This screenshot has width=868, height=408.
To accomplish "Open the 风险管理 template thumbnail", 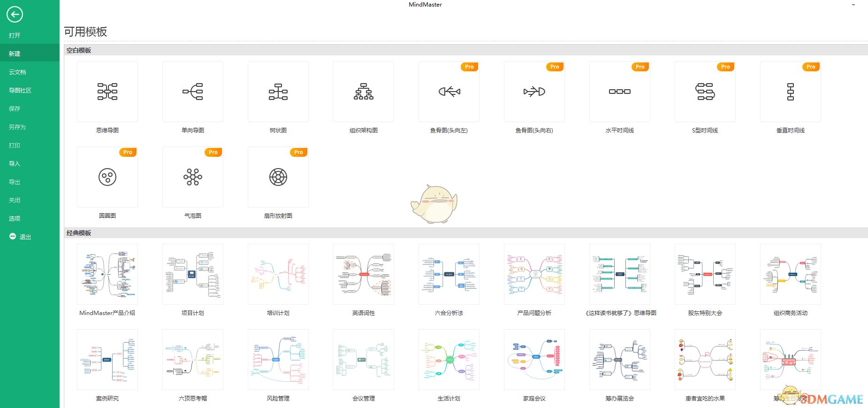I will pos(278,360).
